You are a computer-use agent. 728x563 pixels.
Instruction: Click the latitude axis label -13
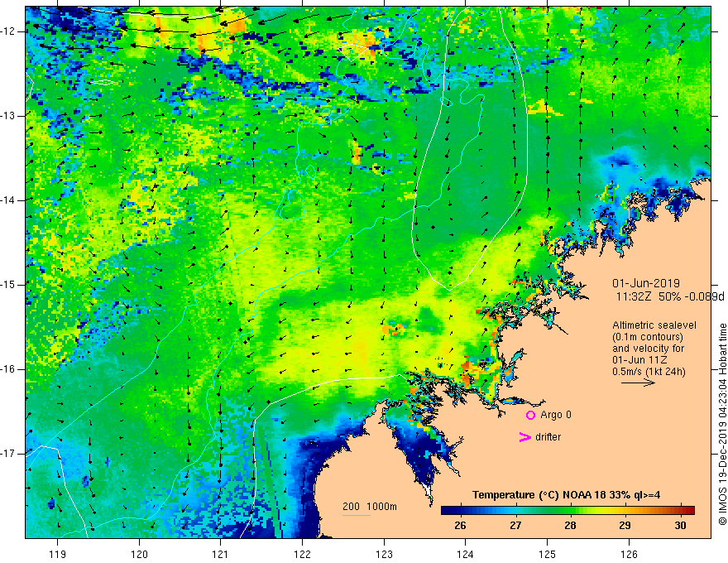tap(8, 116)
